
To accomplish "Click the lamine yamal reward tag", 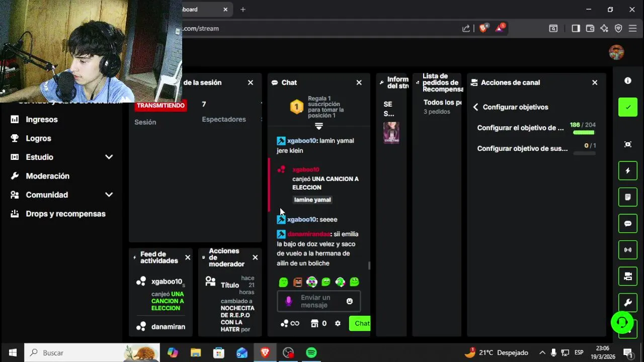I will (x=312, y=200).
